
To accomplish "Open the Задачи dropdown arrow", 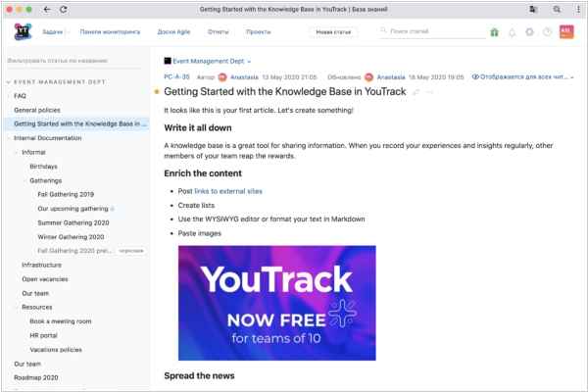I will tap(68, 32).
